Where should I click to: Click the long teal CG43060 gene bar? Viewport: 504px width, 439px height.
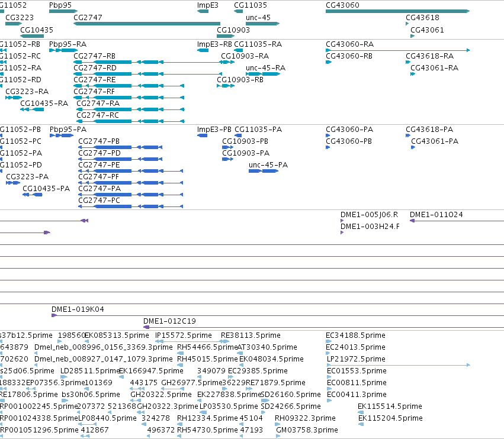tap(397, 11)
